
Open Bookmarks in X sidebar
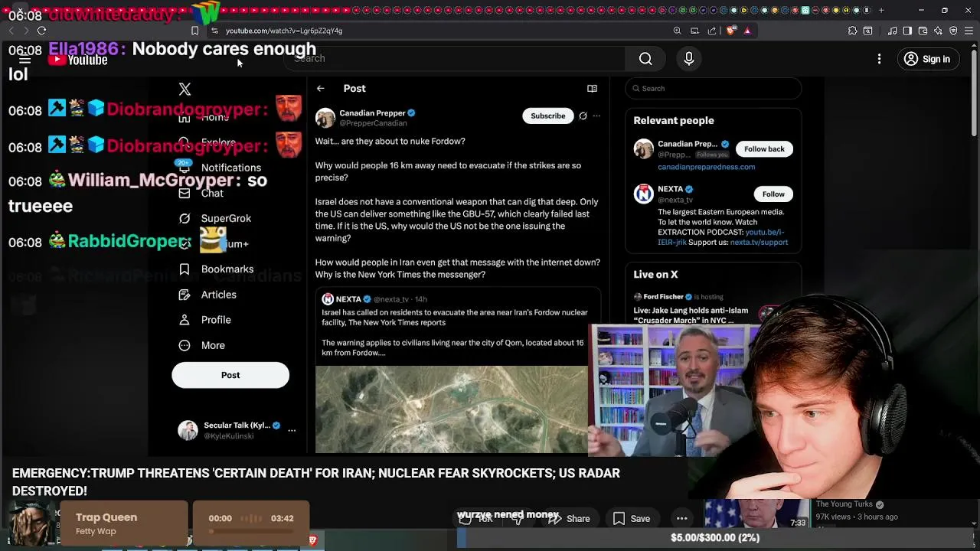(217, 269)
